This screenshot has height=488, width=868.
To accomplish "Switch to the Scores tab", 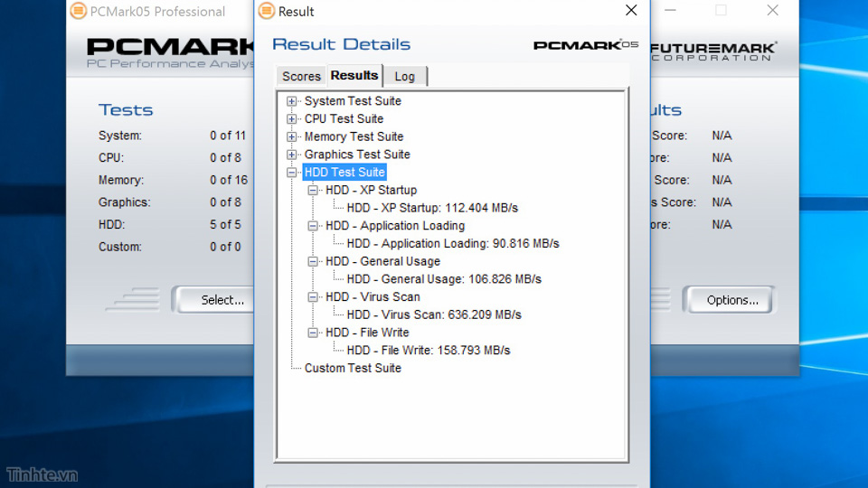I will (301, 76).
